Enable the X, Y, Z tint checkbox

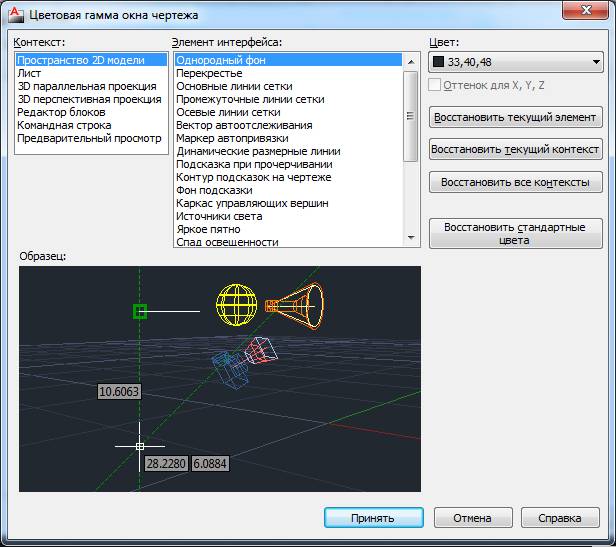point(435,86)
